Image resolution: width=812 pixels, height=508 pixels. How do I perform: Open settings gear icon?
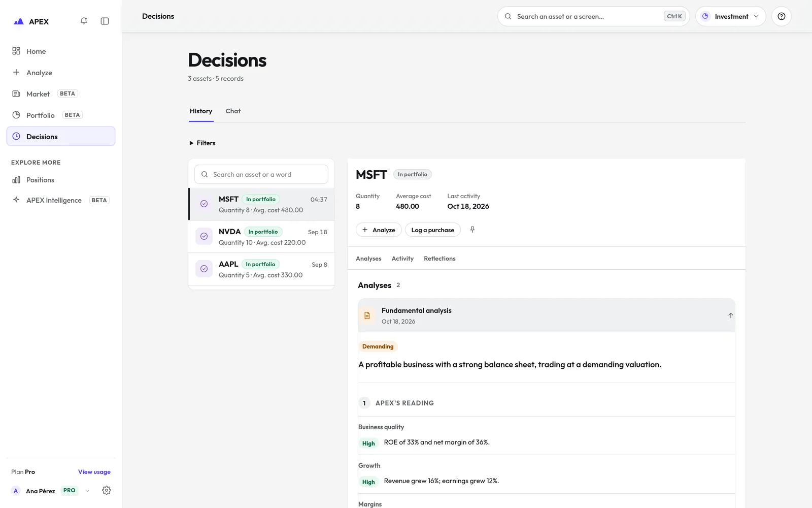tap(107, 490)
